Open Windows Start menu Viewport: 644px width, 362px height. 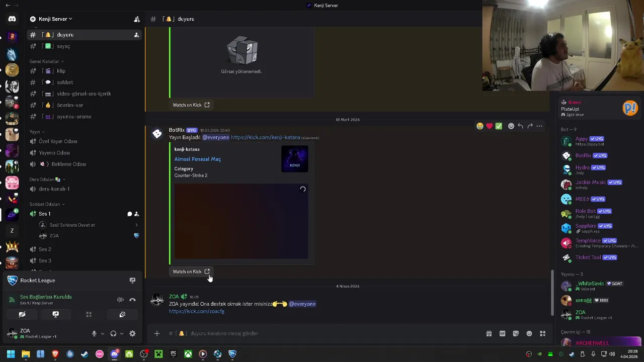pyautogui.click(x=11, y=354)
